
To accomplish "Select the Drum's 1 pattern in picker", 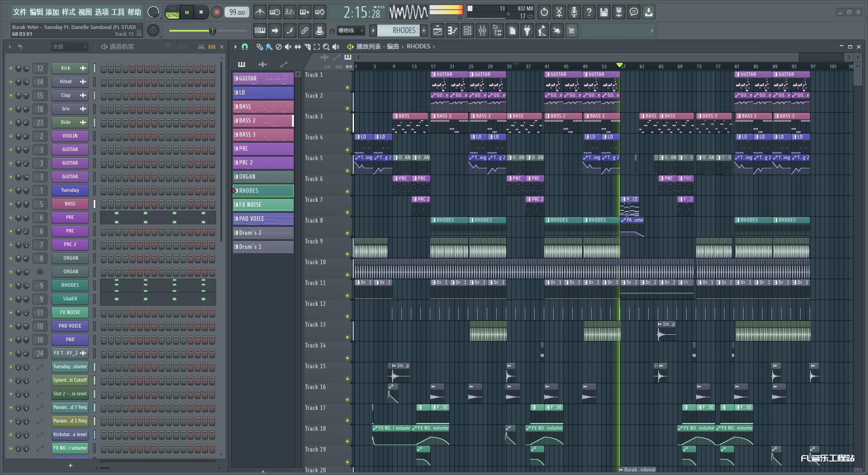I will coord(263,247).
